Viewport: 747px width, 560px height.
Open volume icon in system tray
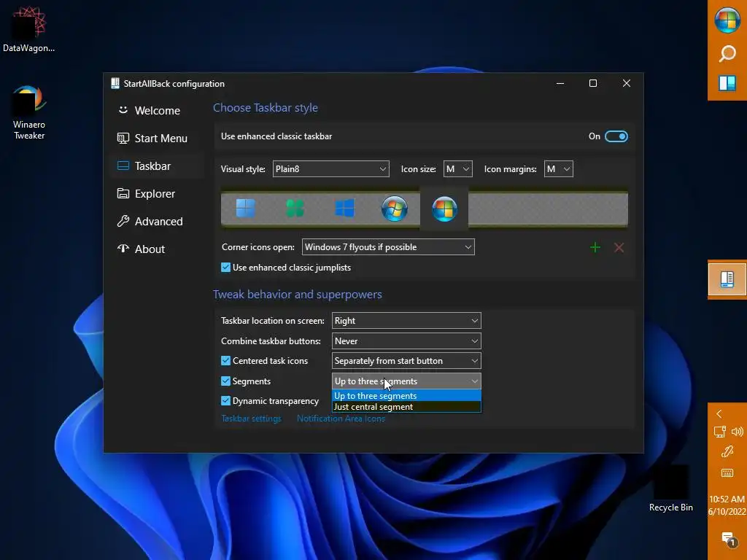(737, 432)
